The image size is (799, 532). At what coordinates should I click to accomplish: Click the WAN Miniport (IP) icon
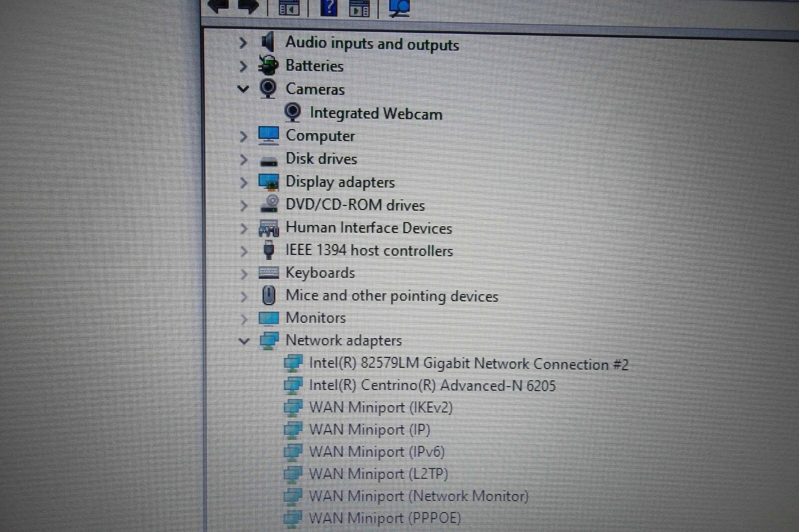pos(293,429)
